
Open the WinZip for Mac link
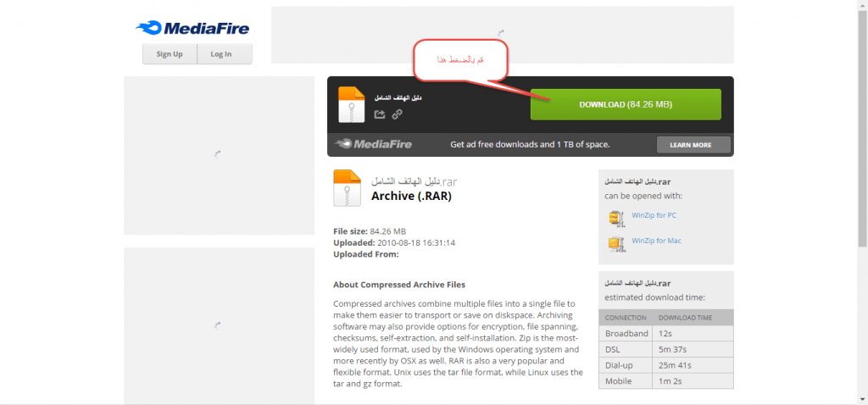[x=657, y=241]
